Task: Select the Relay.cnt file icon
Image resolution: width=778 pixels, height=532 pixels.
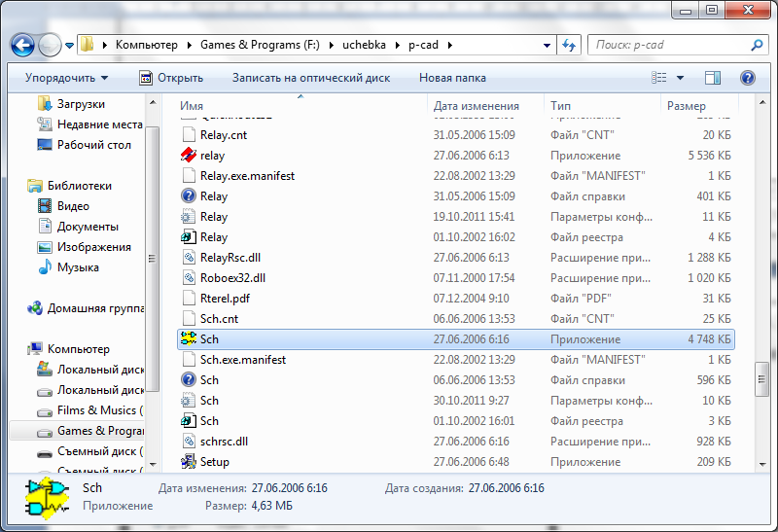Action: (x=189, y=135)
